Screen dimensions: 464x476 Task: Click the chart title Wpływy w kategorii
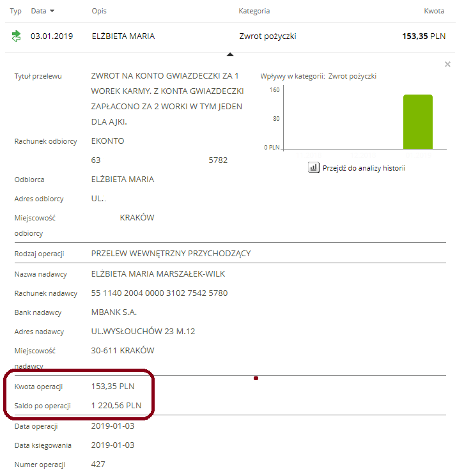click(x=293, y=76)
